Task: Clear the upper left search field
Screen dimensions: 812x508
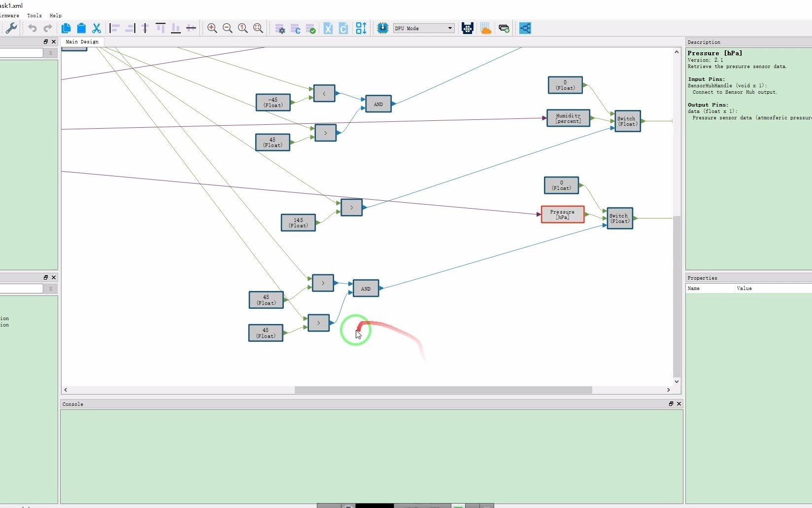Action: pyautogui.click(x=50, y=53)
